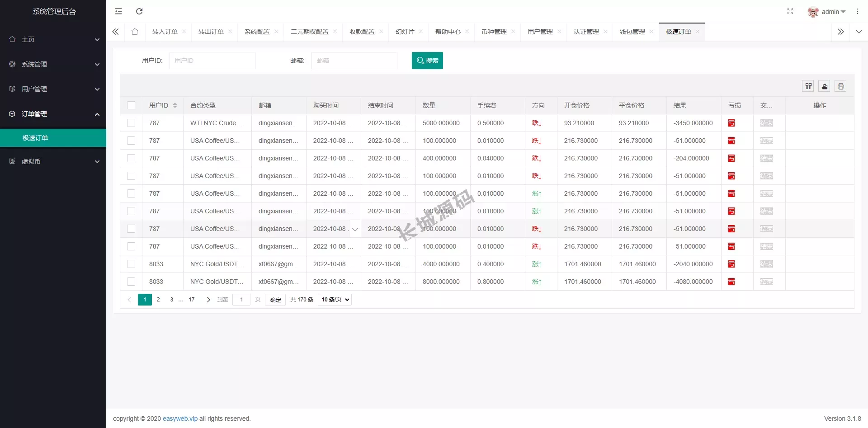Click the print table icon
This screenshot has height=428, width=868.
[x=840, y=86]
